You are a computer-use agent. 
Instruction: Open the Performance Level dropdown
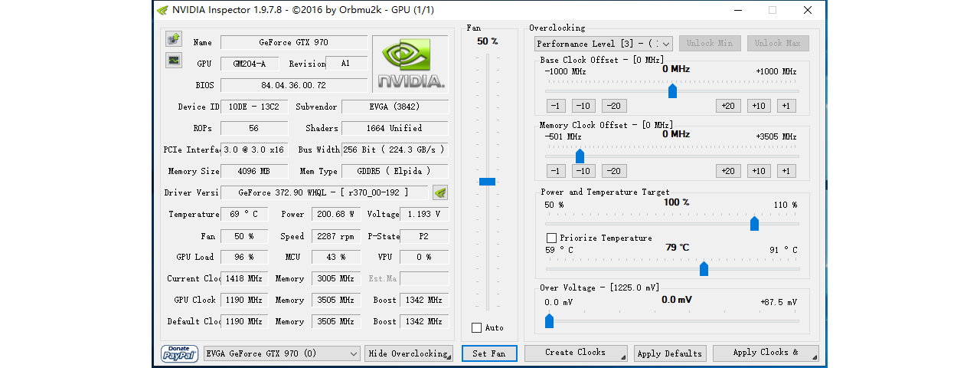coord(603,44)
